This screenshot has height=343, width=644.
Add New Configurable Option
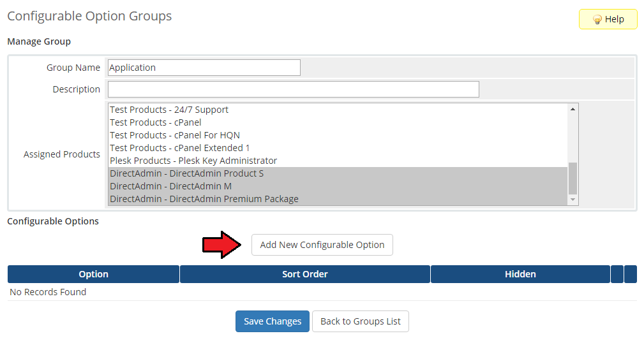[322, 245]
